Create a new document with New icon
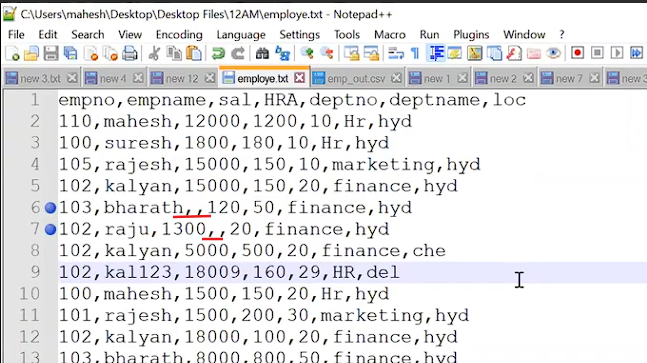Image resolution: width=647 pixels, height=363 pixels. (12, 53)
